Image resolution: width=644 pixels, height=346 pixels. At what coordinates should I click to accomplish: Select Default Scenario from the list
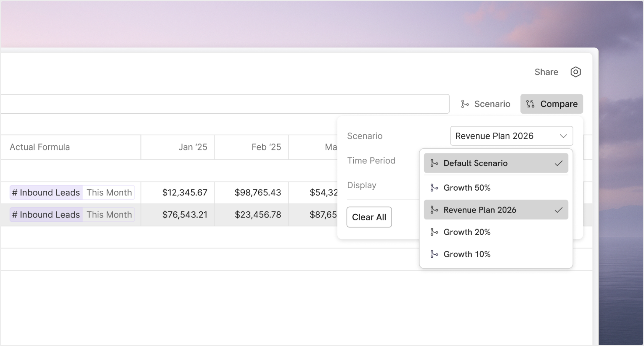coord(496,163)
